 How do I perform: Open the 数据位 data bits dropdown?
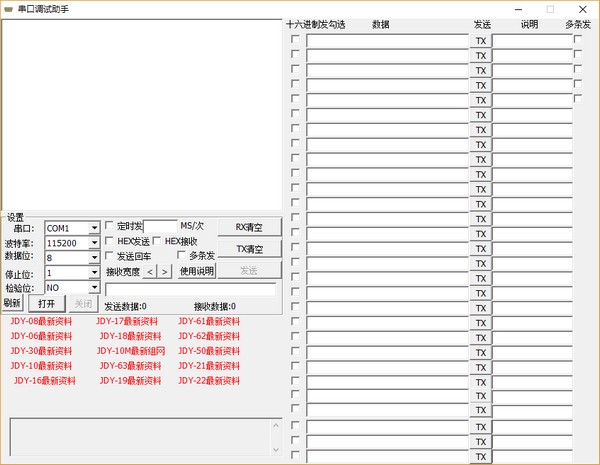coord(72,258)
